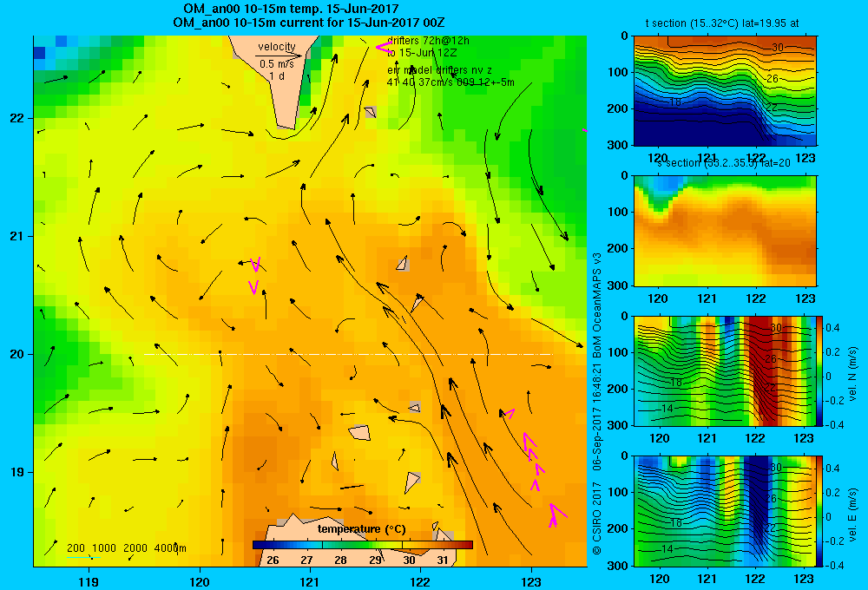868x590 pixels.
Task: Click the "26" tick under the temperature colour bar
Action: click(273, 560)
